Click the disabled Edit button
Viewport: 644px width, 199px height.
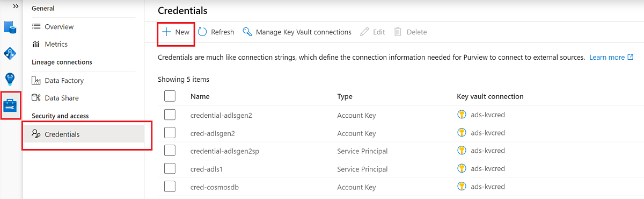point(372,32)
